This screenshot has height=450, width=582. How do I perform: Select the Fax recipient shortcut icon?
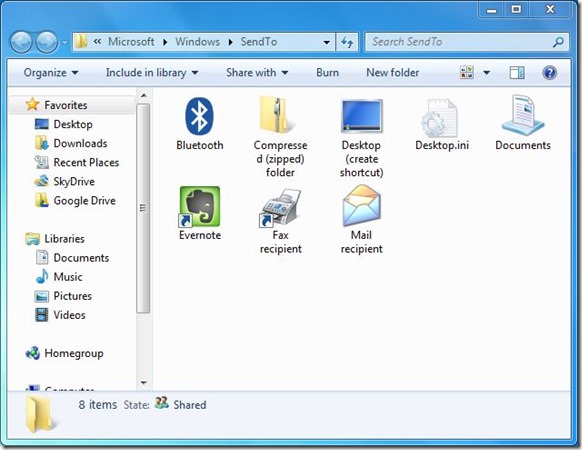point(280,207)
